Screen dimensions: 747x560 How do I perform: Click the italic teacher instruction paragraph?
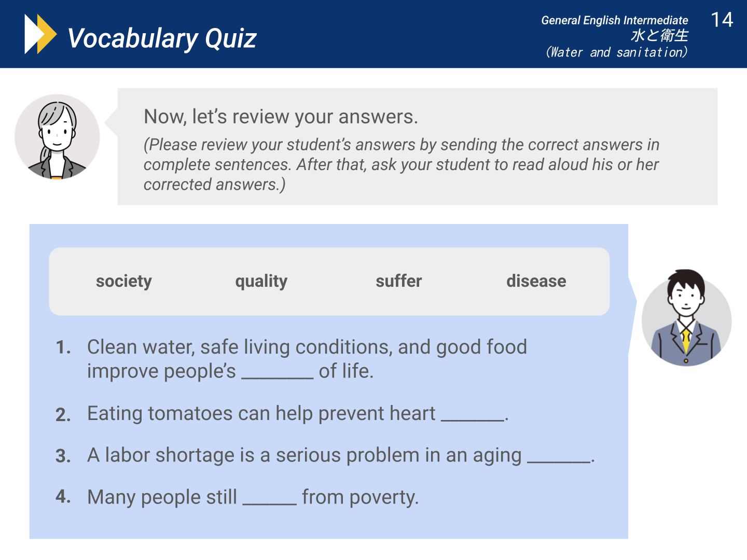click(402, 164)
